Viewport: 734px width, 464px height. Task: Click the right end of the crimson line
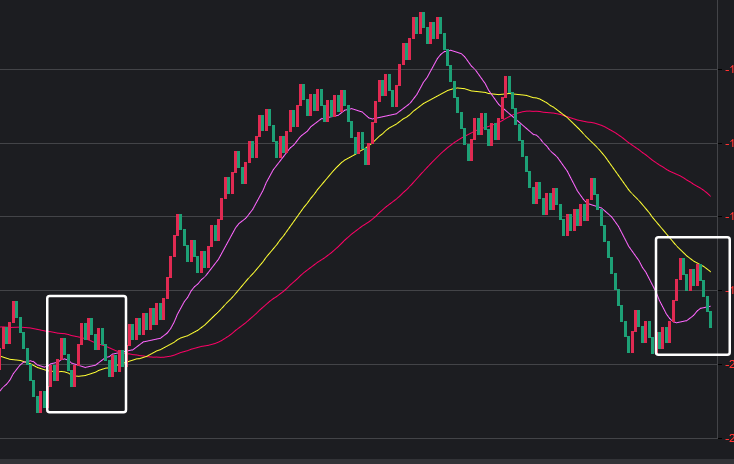[x=710, y=195]
